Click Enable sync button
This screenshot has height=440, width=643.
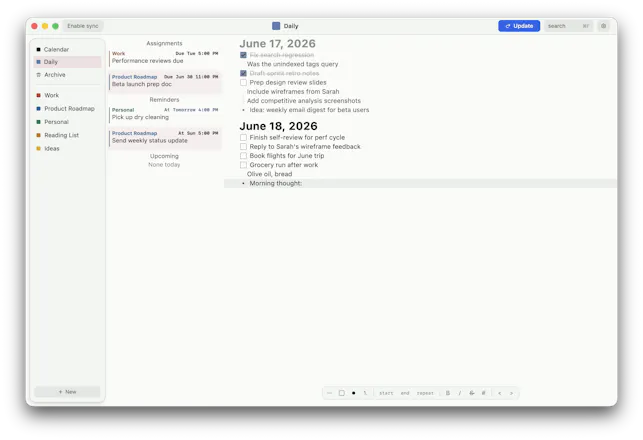tap(83, 26)
